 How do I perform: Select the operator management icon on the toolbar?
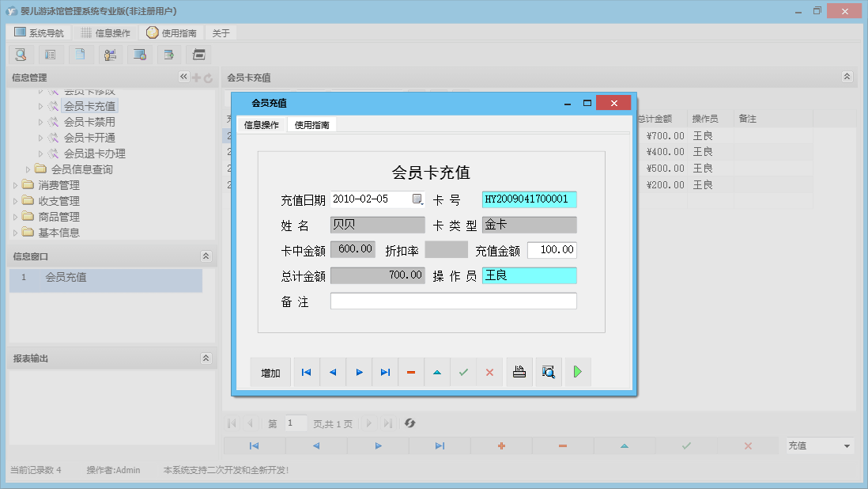coord(110,54)
